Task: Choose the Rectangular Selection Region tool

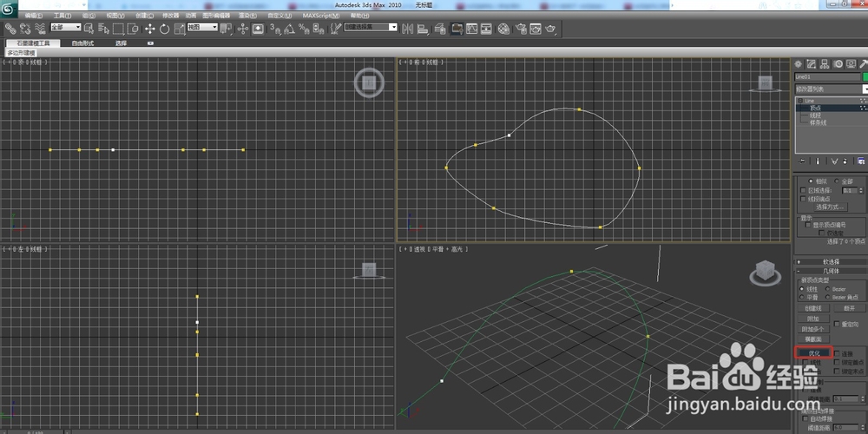Action: tap(118, 29)
